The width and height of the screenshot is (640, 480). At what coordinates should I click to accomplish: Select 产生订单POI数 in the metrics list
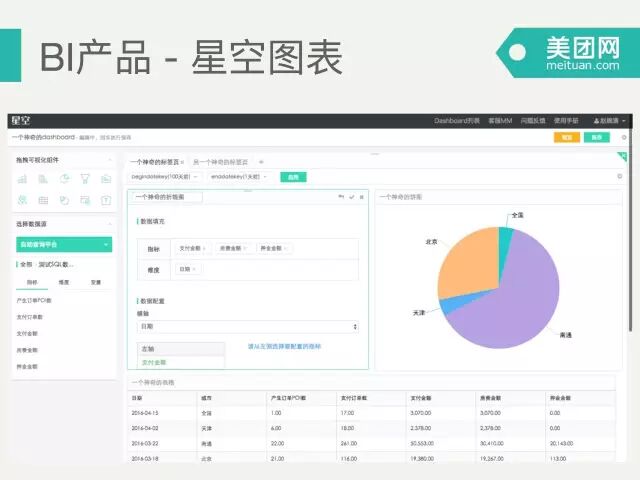point(34,300)
